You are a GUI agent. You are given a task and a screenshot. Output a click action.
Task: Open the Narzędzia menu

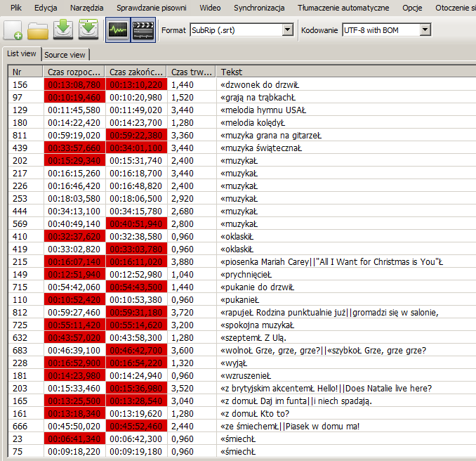point(87,8)
